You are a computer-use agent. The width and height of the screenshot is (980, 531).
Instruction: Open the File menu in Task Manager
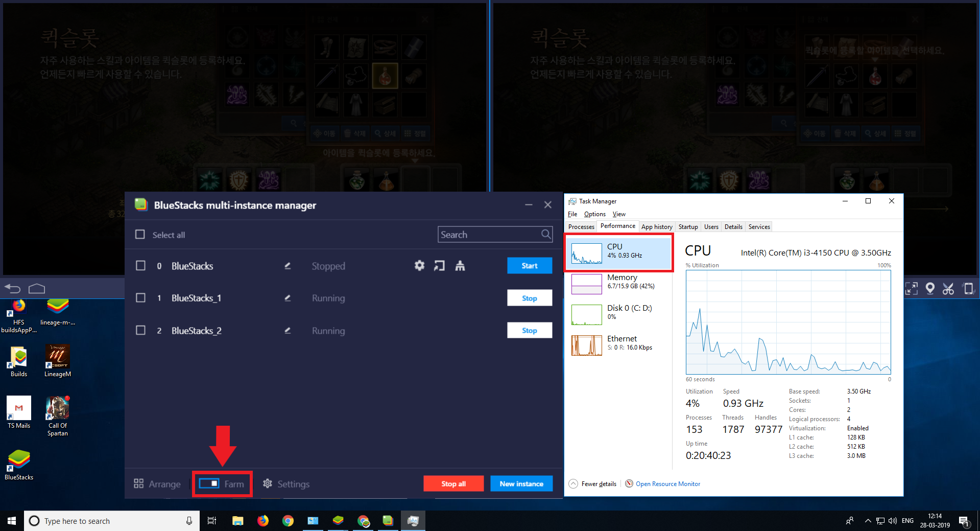572,214
